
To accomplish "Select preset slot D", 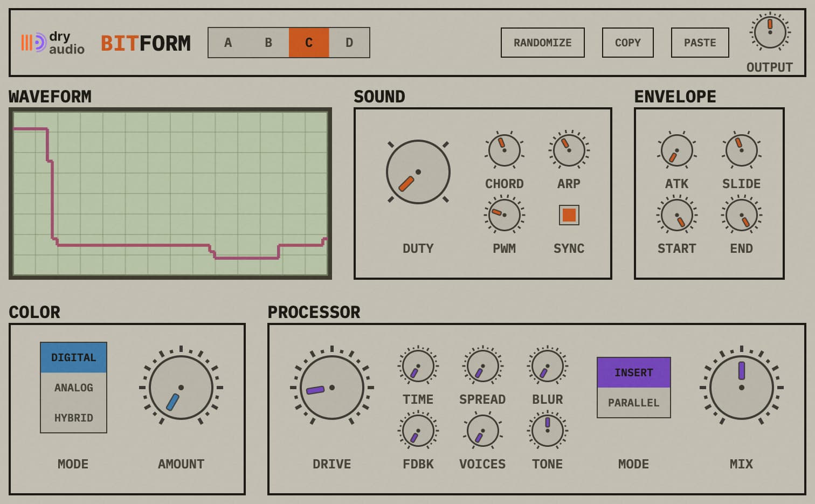I will pyautogui.click(x=349, y=43).
